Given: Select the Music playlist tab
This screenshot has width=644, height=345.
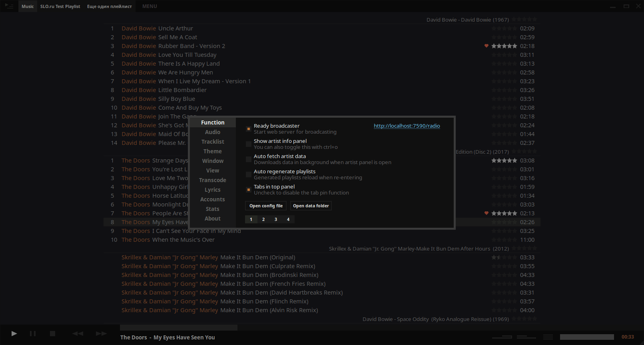Looking at the screenshot, I should click(28, 6).
